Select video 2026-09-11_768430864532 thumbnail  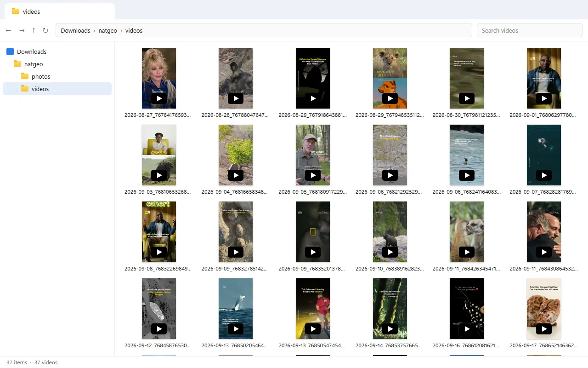pyautogui.click(x=544, y=232)
